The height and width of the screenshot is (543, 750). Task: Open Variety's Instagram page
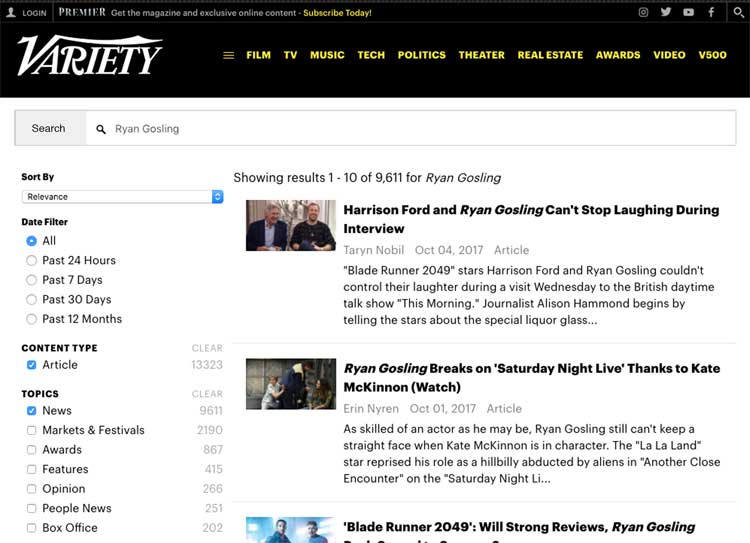(643, 12)
